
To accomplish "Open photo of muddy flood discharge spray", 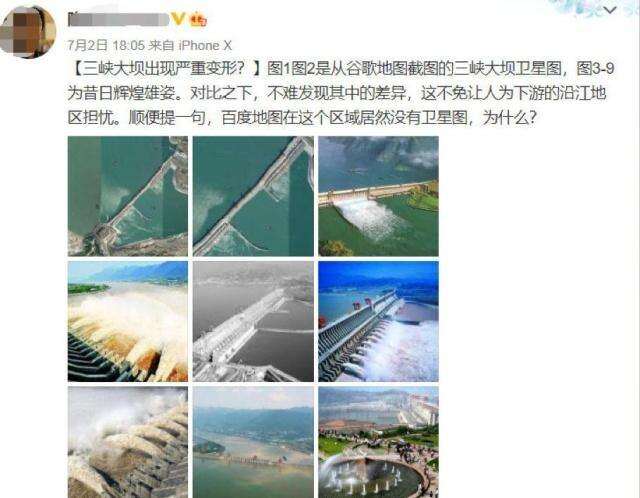I will coord(128,322).
